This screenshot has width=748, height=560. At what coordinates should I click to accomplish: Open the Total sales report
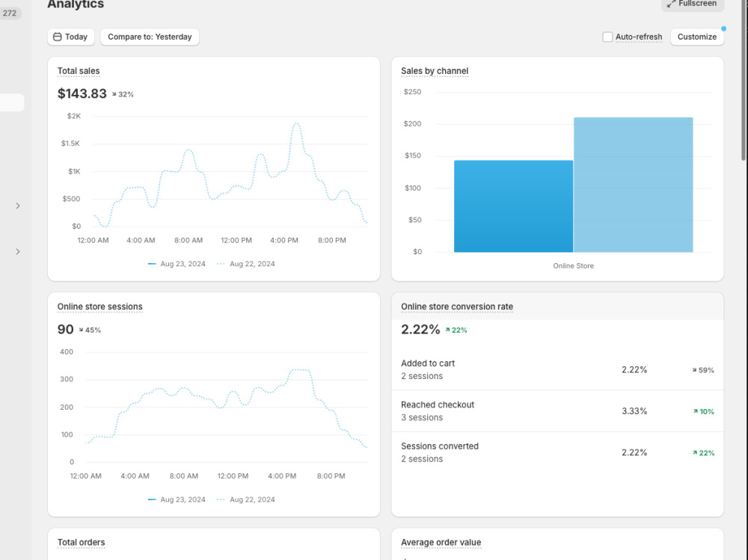(79, 71)
